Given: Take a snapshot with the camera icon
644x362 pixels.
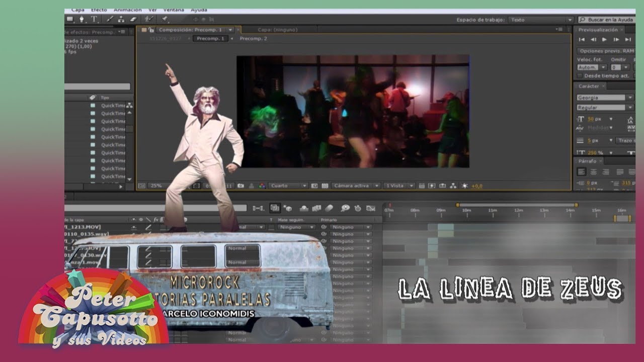Looking at the screenshot, I should point(241,186).
